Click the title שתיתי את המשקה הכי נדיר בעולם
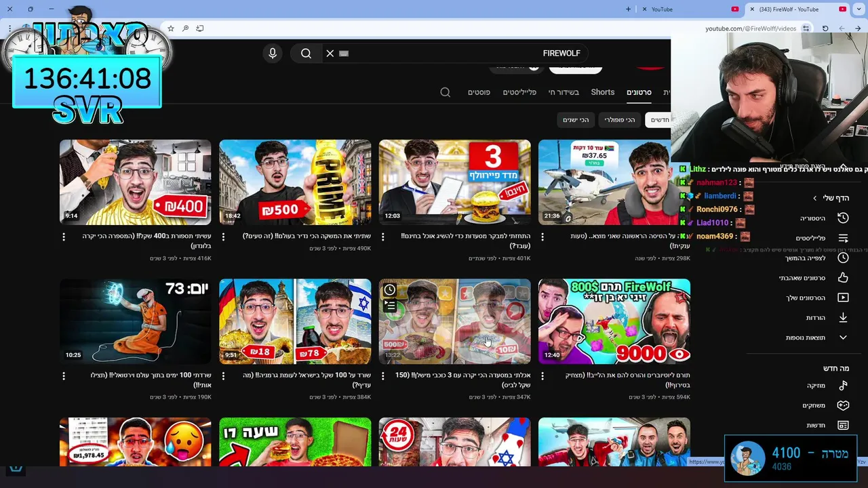This screenshot has height=488, width=868. (x=307, y=237)
